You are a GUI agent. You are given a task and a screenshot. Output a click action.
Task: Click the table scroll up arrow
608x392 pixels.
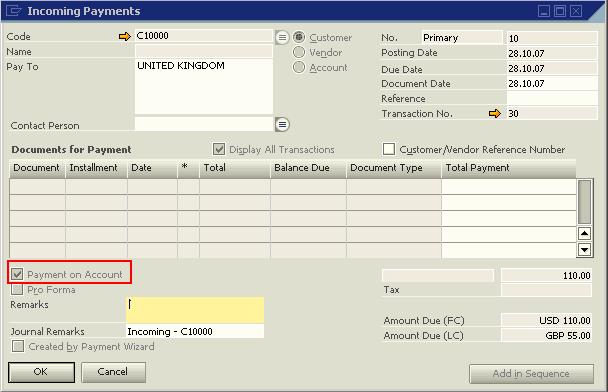[x=584, y=233]
